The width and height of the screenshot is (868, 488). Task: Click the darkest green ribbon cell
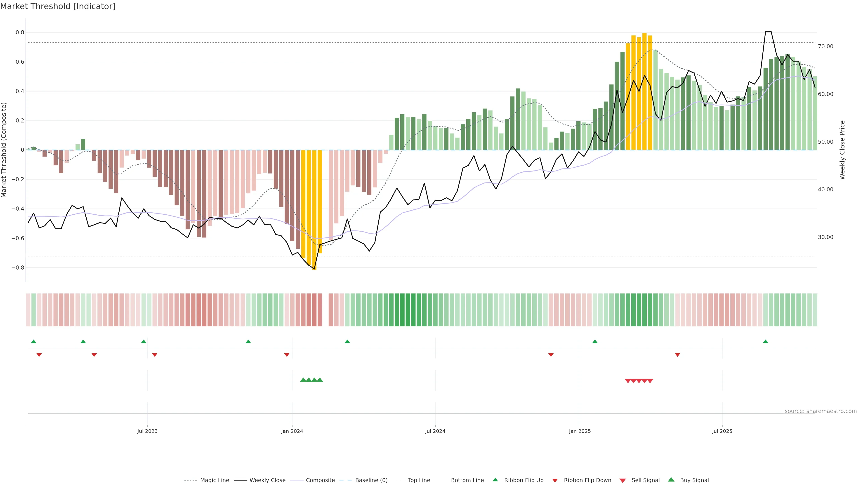pos(402,310)
